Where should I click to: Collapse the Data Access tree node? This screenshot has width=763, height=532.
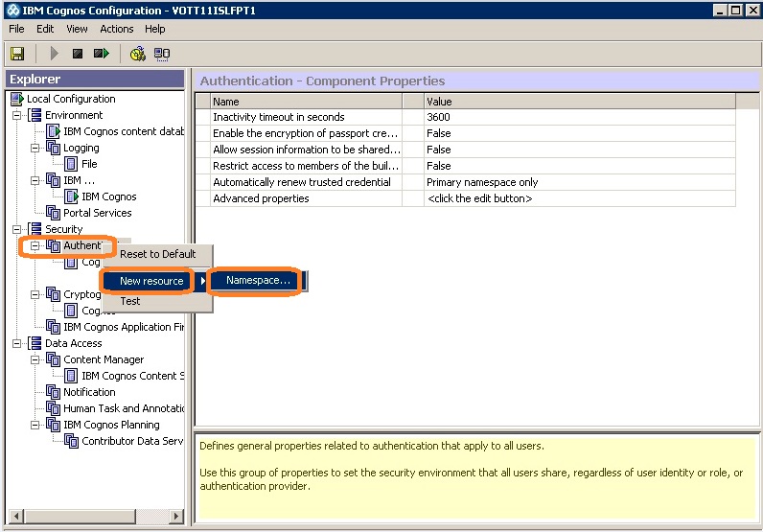(x=17, y=343)
